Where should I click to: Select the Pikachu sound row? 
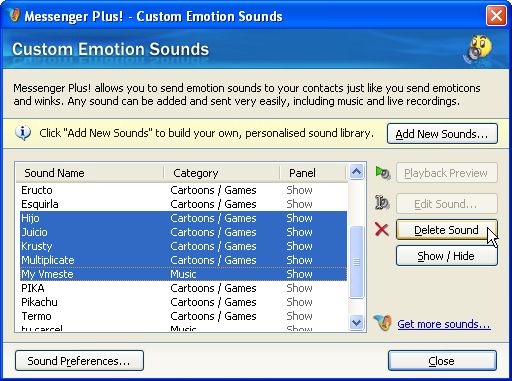[x=183, y=302]
